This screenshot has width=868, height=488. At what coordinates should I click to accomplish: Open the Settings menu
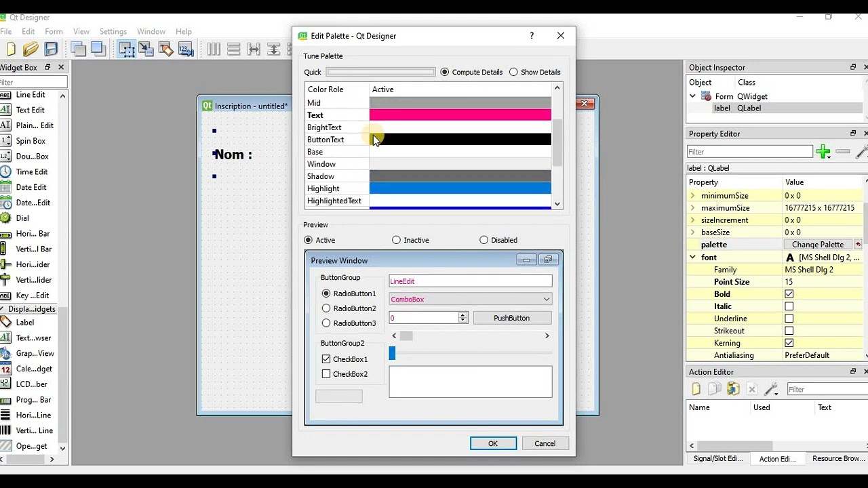tap(113, 31)
